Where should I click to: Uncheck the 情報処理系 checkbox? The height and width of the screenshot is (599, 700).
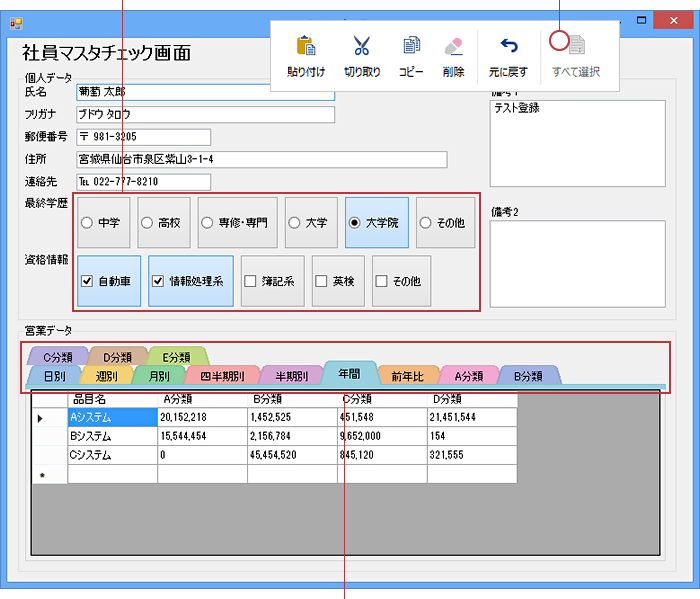tap(158, 281)
